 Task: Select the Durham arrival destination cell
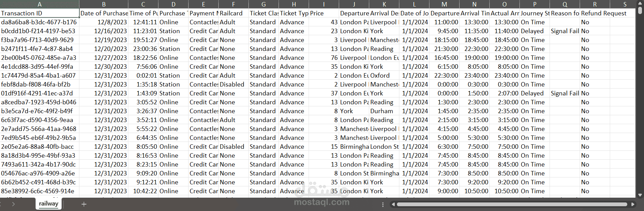384,111
